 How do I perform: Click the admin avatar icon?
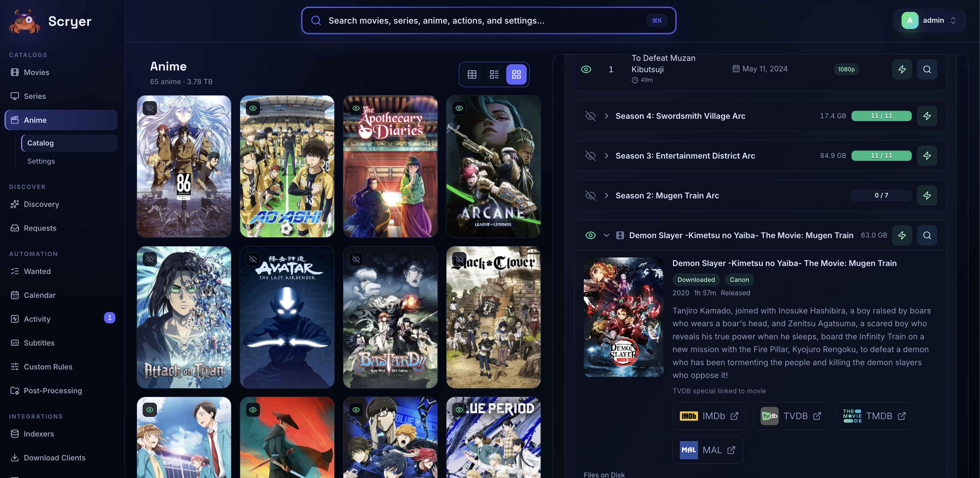click(910, 20)
